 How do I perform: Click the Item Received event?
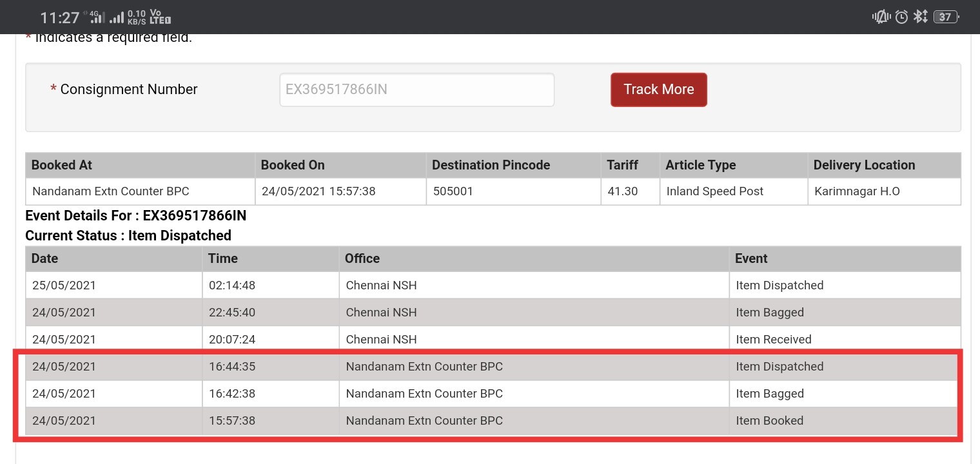coord(774,340)
